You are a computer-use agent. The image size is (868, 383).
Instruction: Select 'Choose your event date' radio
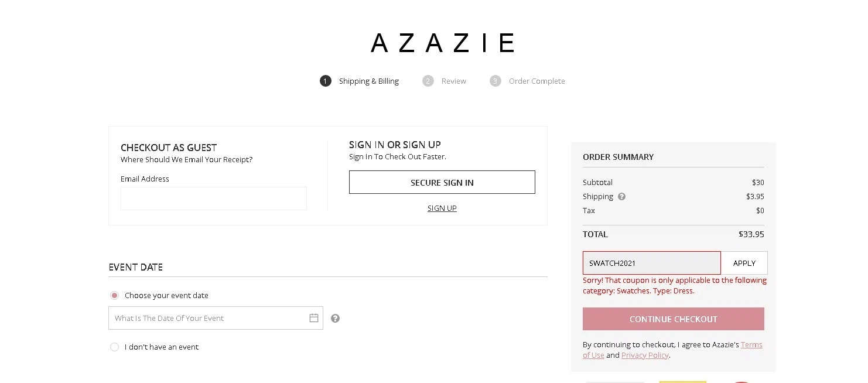click(x=115, y=295)
